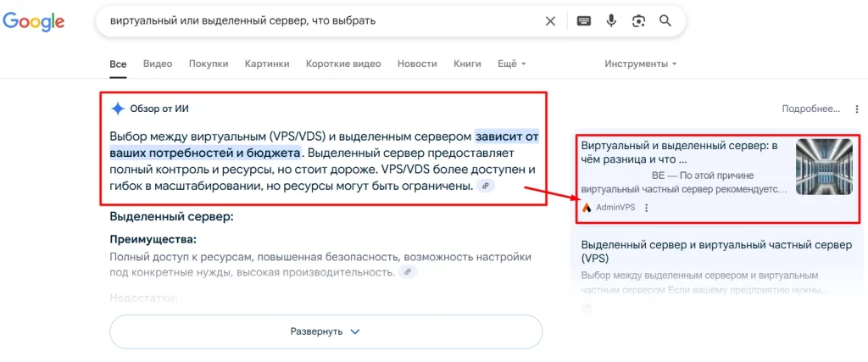Focus the search query input field
This screenshot has height=362, width=868.
click(x=321, y=21)
